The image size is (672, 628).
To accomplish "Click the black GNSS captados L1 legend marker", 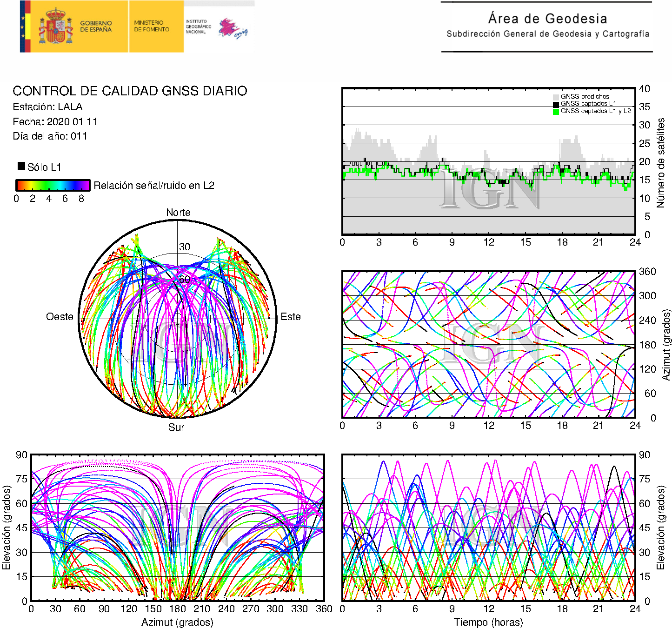I will 556,104.
